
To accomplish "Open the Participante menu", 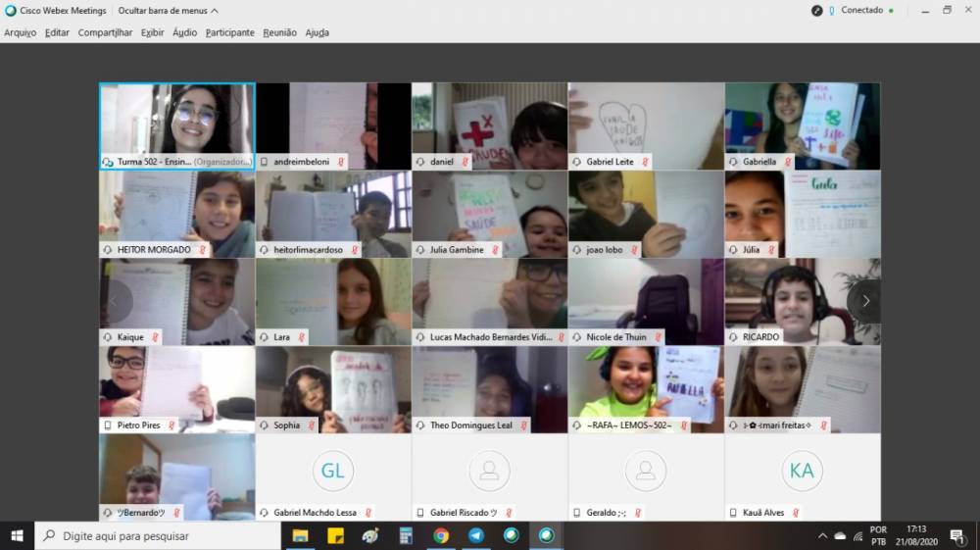I will [229, 32].
